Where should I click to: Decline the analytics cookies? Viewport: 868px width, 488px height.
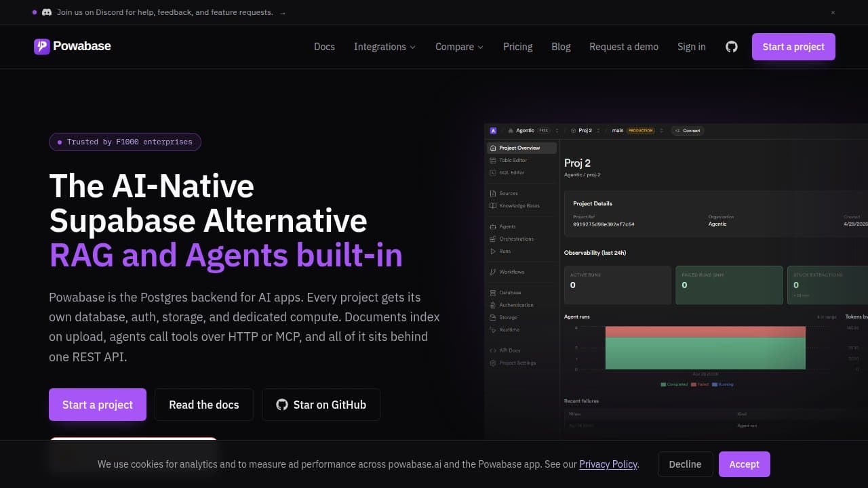pos(685,464)
